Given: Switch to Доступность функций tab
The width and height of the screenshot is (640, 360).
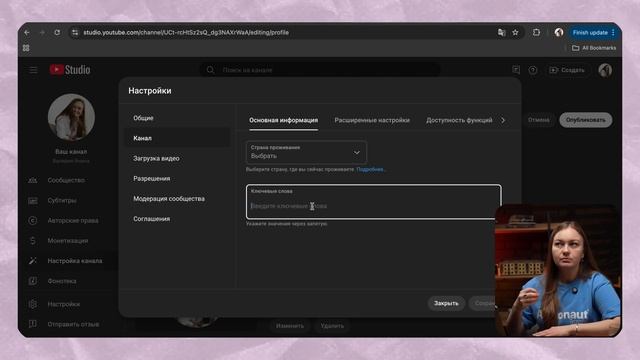Looking at the screenshot, I should (459, 120).
